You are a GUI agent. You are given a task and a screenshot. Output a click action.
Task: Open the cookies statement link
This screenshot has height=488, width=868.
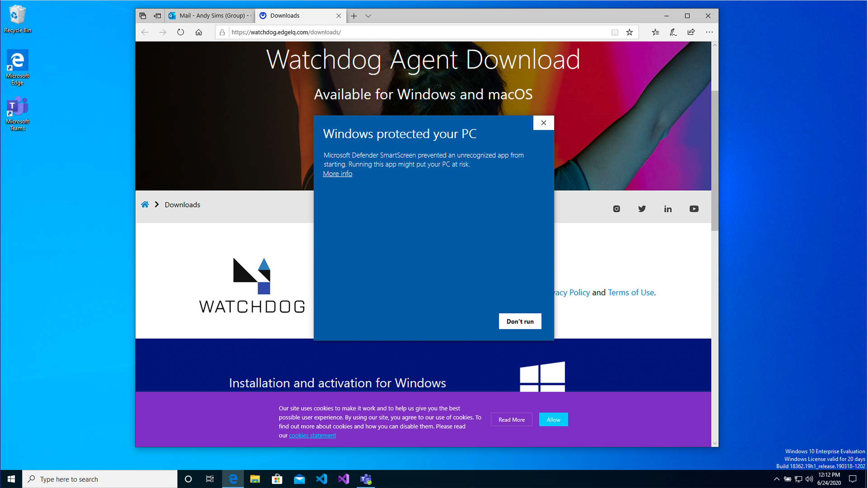pyautogui.click(x=312, y=436)
